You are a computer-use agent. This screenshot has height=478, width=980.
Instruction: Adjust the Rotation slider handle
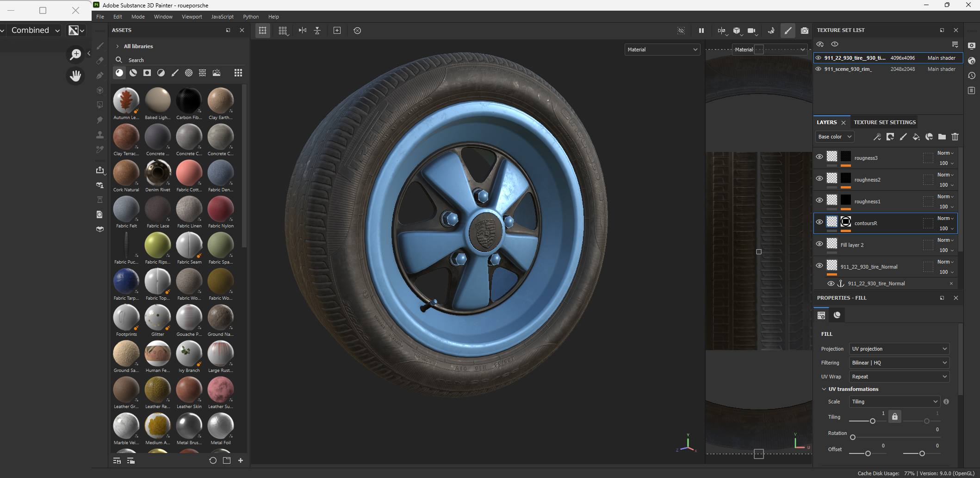tap(853, 437)
